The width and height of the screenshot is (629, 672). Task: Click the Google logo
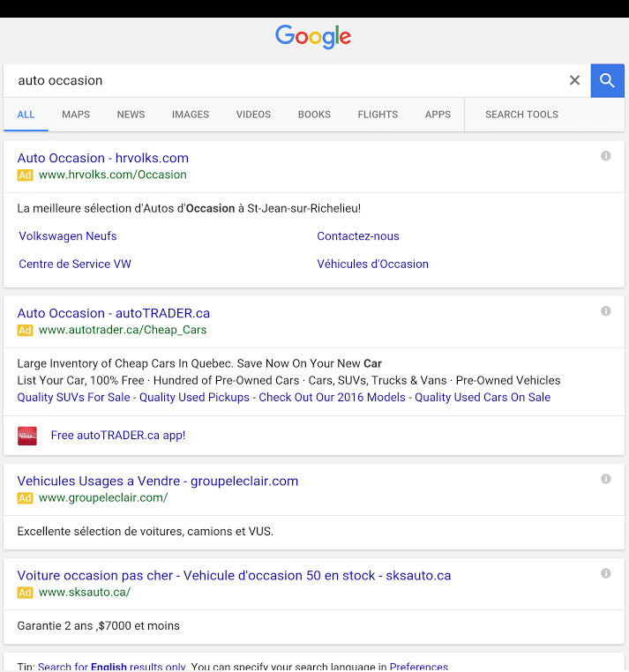(313, 36)
